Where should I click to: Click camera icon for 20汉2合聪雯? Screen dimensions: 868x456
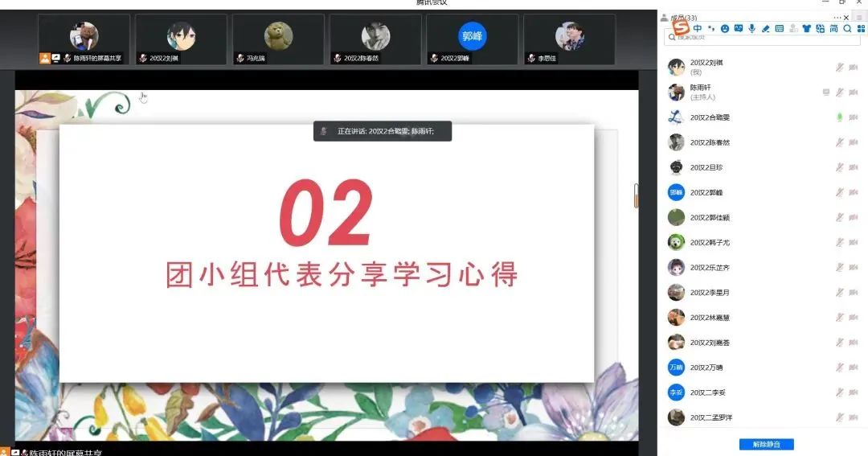(x=853, y=117)
